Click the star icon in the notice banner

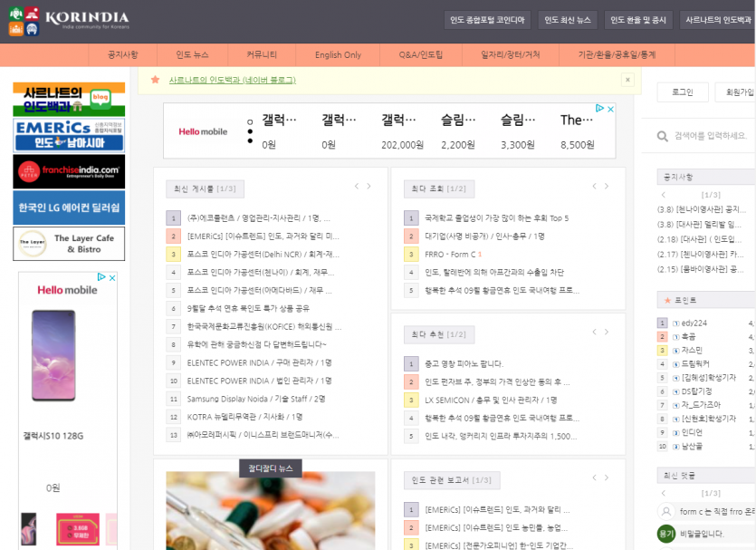(156, 80)
